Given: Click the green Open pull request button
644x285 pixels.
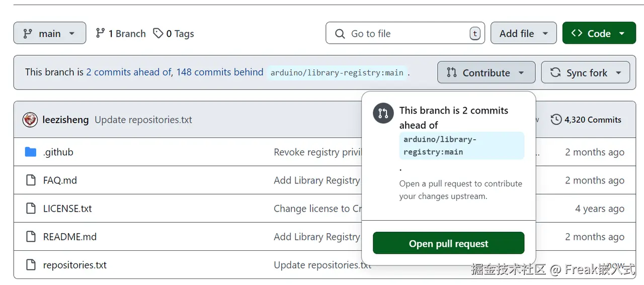Looking at the screenshot, I should pyautogui.click(x=448, y=244).
